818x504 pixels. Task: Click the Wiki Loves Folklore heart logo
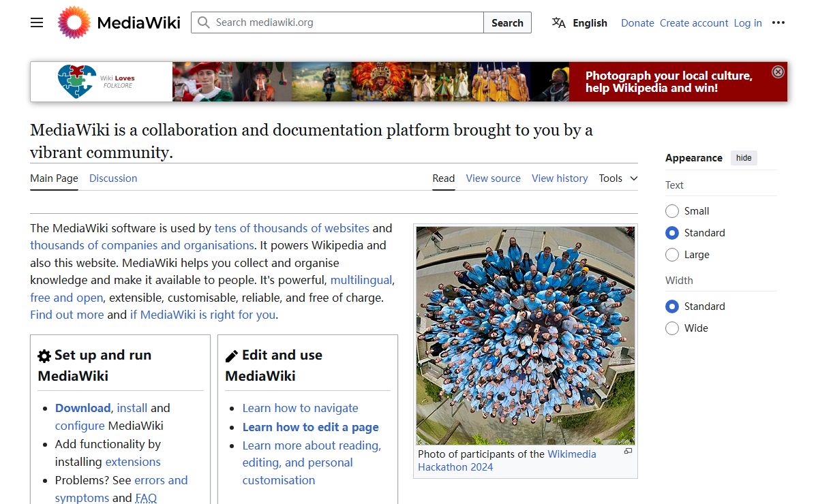77,82
